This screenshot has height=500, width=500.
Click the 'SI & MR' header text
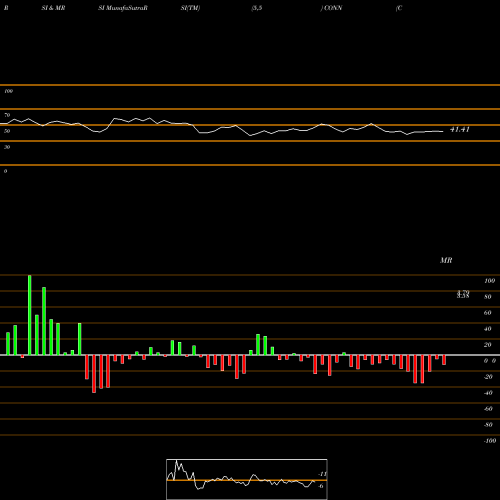click(53, 8)
